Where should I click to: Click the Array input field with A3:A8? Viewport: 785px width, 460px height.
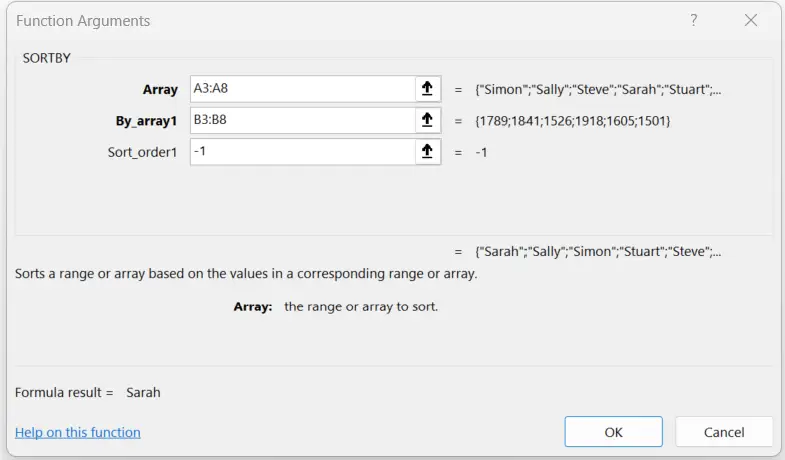pos(303,89)
